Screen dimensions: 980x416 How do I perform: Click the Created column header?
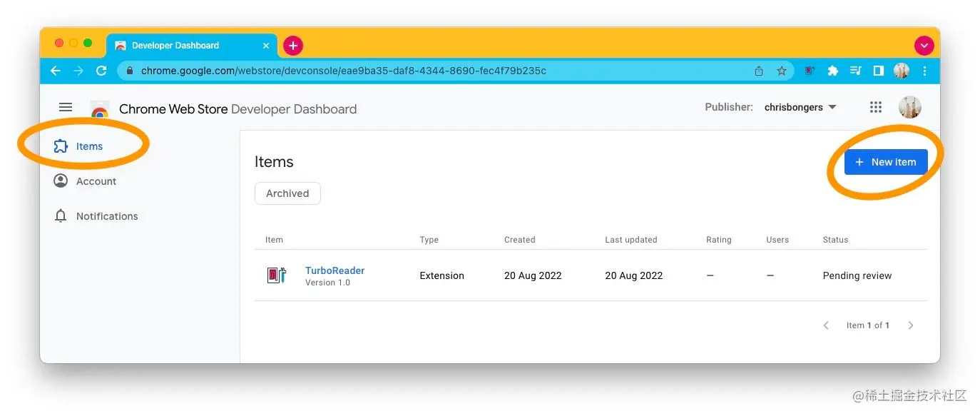pyautogui.click(x=519, y=240)
